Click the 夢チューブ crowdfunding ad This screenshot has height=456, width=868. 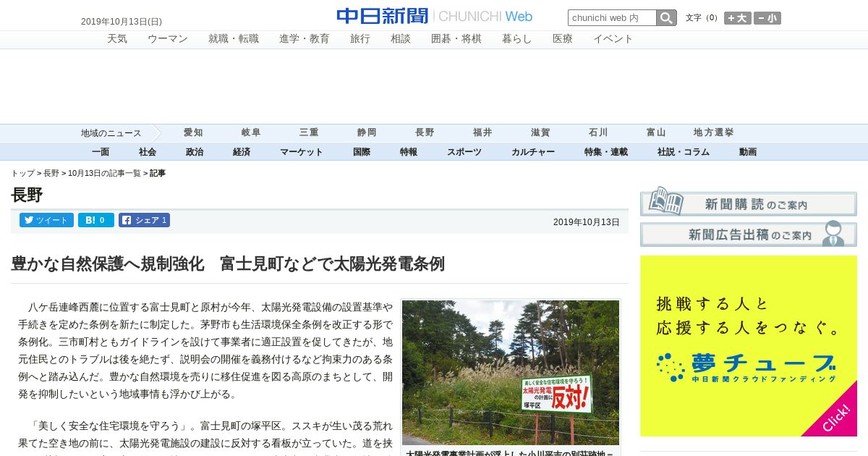pyautogui.click(x=749, y=346)
